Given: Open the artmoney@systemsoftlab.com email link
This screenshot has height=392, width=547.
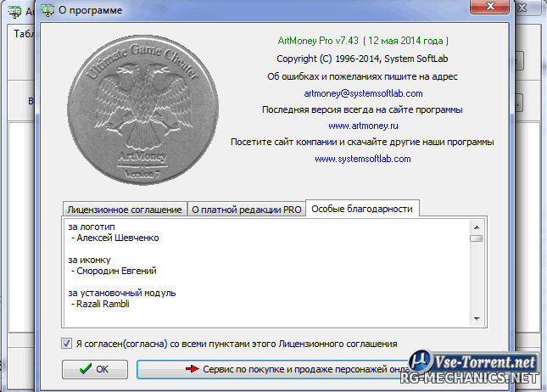Looking at the screenshot, I should pyautogui.click(x=362, y=92).
